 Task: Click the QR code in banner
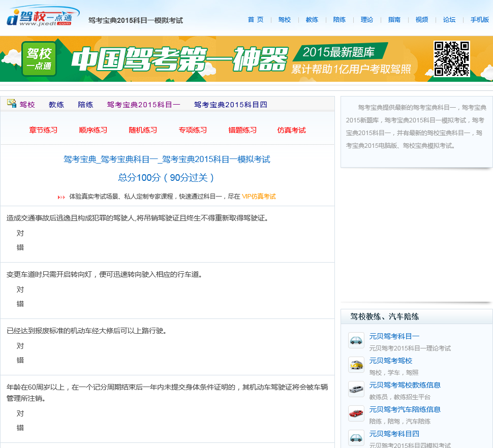pyautogui.click(x=452, y=59)
